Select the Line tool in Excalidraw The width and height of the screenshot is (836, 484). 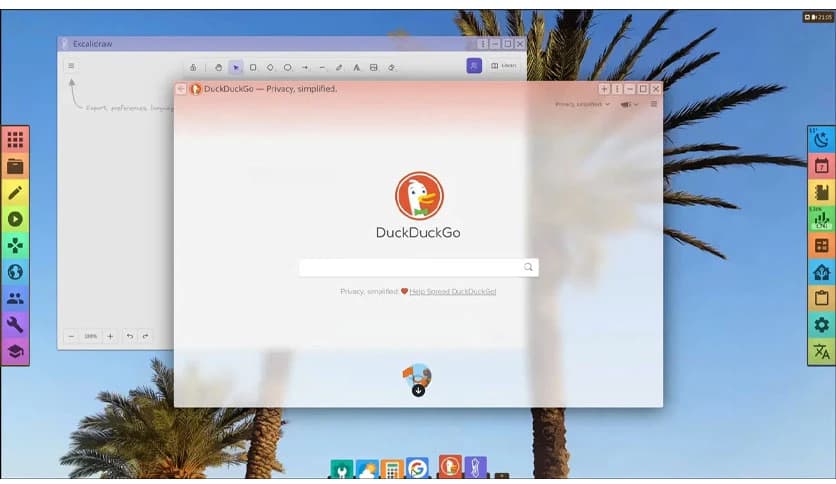322,68
